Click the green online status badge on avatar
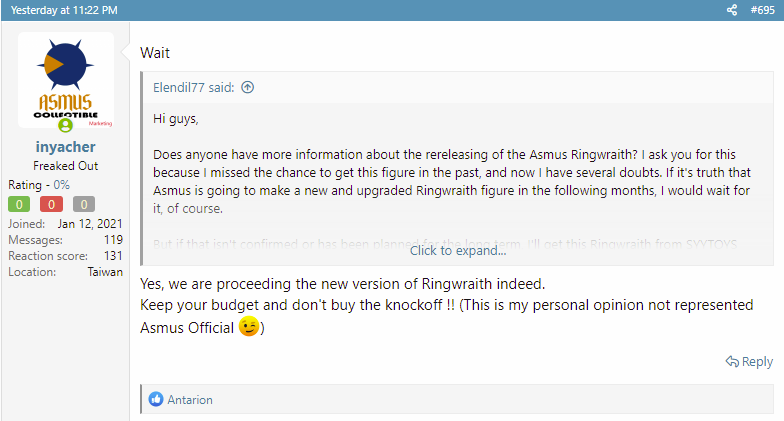784x421 pixels. tap(65, 125)
